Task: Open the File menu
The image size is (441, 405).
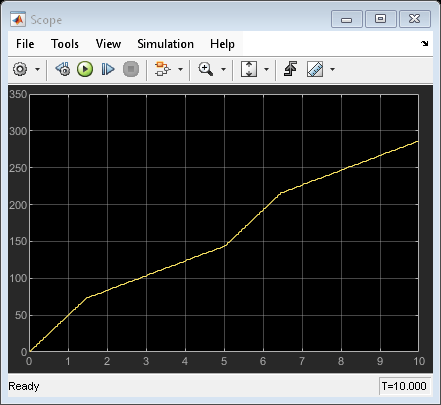Action: click(x=25, y=44)
